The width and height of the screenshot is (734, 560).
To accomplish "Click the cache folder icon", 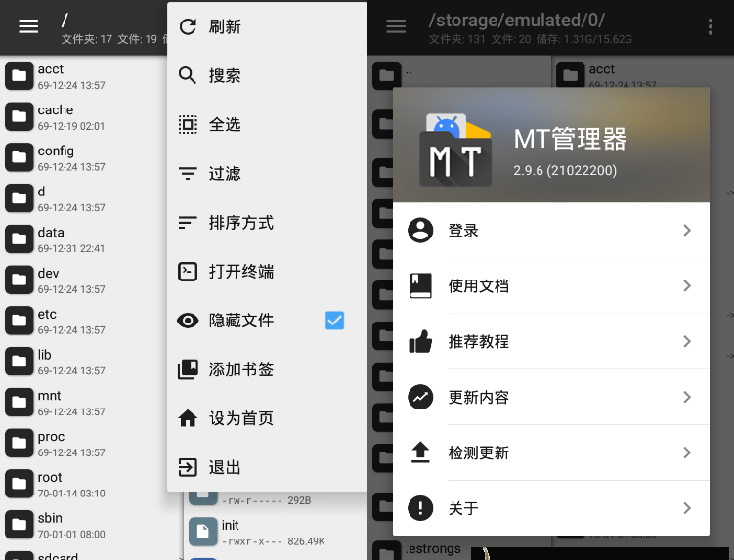I will pyautogui.click(x=19, y=116).
